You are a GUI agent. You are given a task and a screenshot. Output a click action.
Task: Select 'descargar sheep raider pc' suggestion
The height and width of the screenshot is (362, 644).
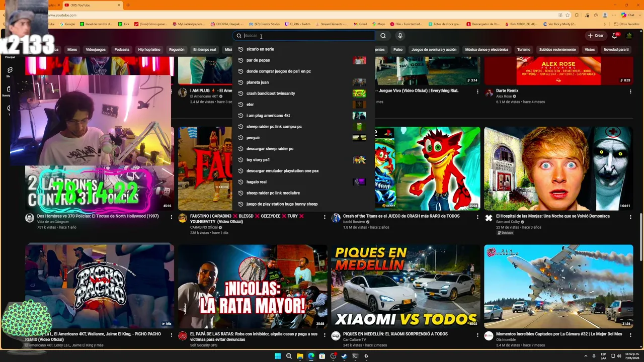[303, 149]
